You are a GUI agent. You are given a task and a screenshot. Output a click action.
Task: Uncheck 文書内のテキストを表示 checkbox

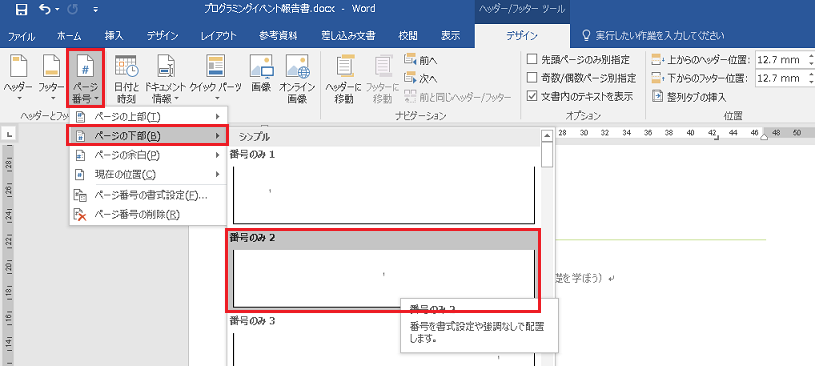532,96
